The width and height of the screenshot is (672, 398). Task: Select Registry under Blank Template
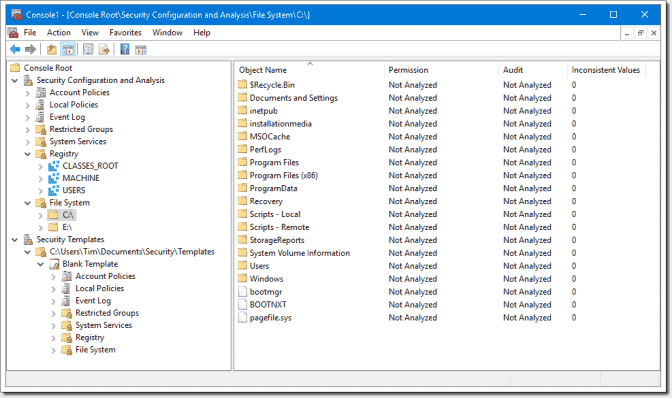pyautogui.click(x=90, y=338)
